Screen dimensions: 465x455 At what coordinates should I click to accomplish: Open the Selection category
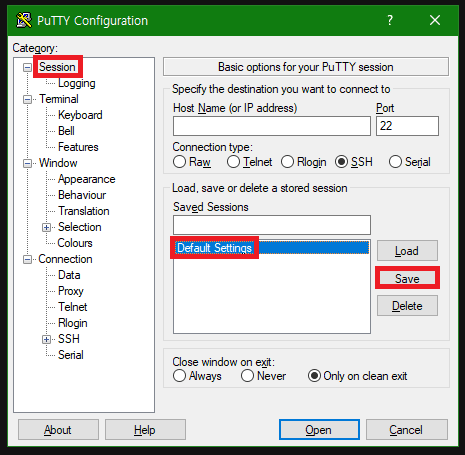pyautogui.click(x=80, y=227)
